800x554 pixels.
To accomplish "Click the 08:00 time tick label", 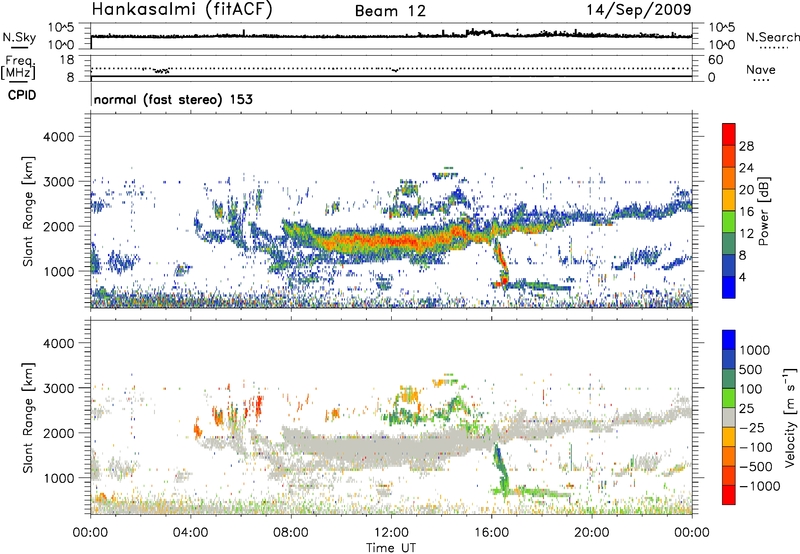I will [291, 533].
